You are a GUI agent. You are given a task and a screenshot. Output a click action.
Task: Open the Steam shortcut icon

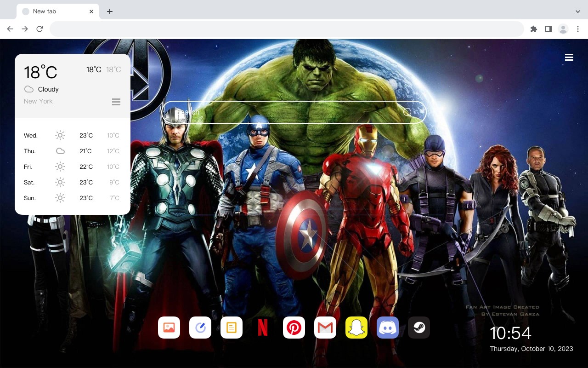click(x=419, y=328)
